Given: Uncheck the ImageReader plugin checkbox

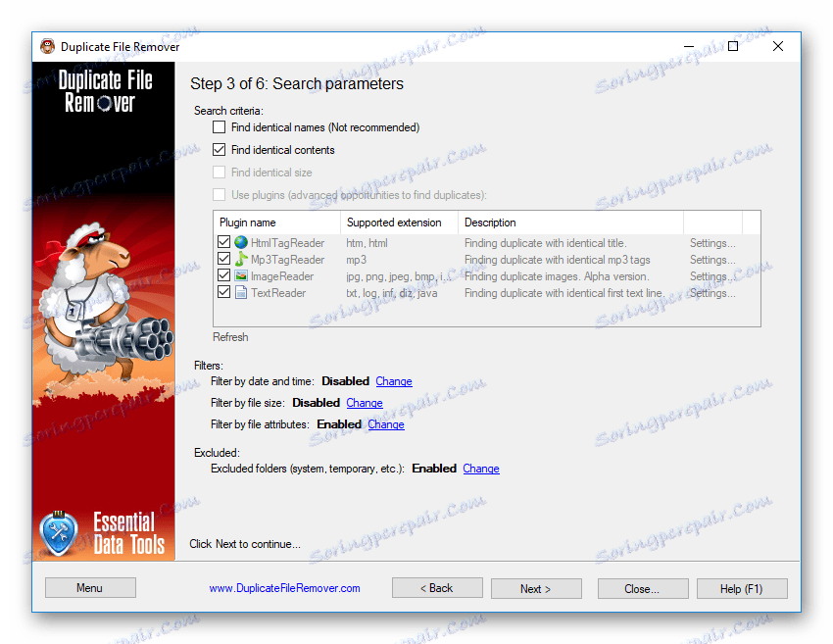Looking at the screenshot, I should coord(223,275).
